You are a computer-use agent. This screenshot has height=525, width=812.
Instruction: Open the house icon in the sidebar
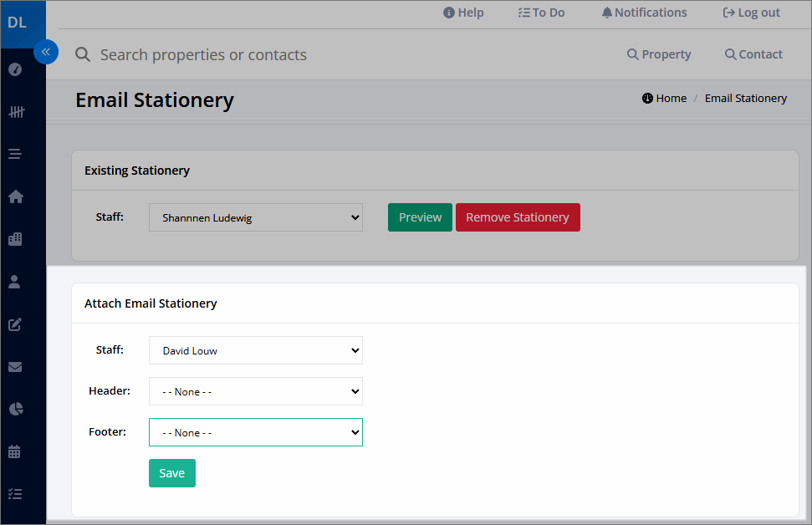coord(16,196)
